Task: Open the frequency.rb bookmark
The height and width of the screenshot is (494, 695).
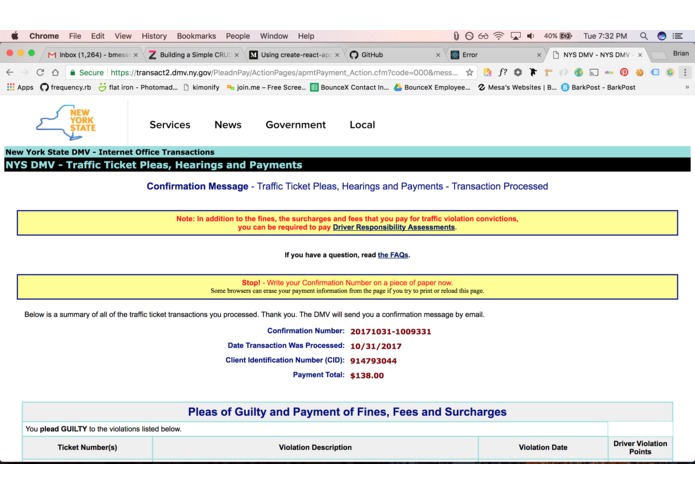Action: click(66, 87)
